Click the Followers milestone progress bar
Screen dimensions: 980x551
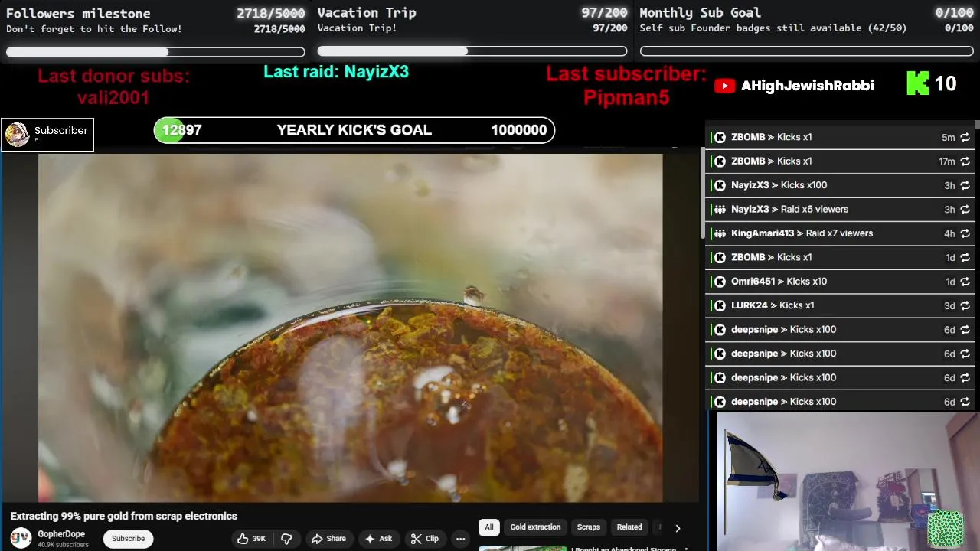[x=155, y=52]
